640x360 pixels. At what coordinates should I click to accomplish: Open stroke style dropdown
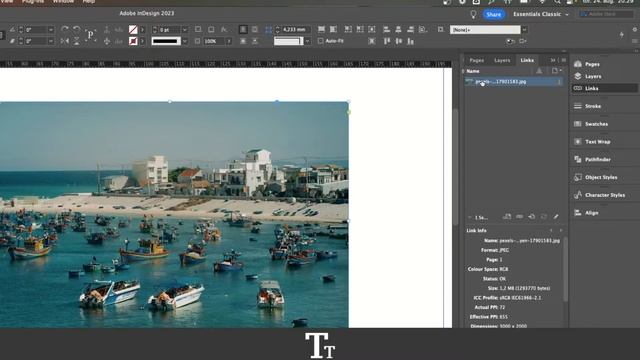point(185,41)
